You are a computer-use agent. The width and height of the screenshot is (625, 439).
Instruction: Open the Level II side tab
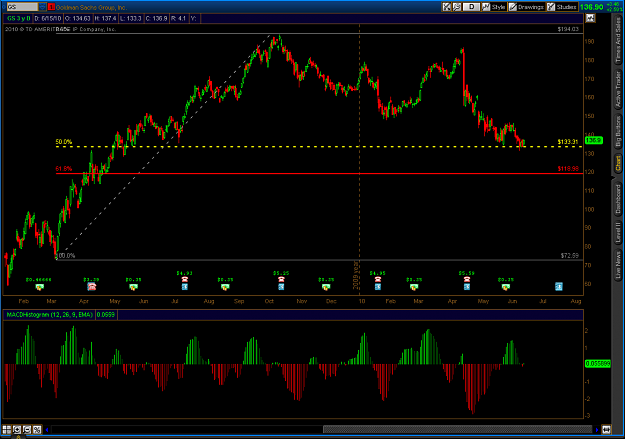point(618,232)
